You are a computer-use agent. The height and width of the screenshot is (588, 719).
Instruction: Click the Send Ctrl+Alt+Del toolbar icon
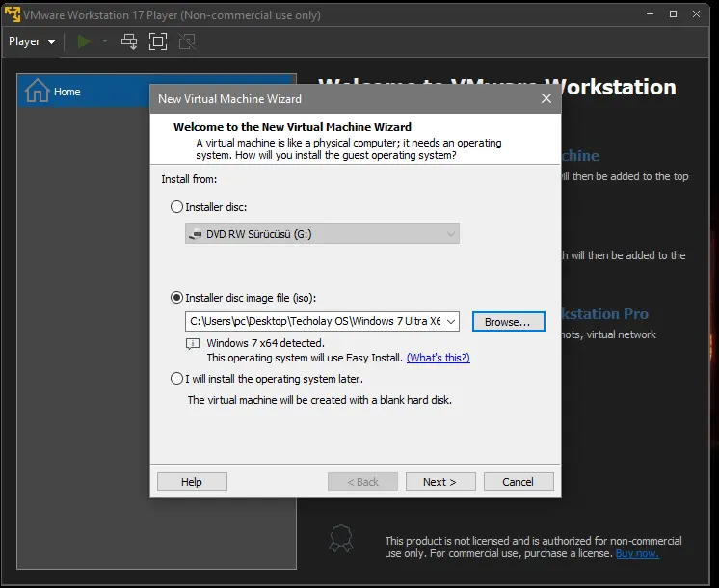[x=129, y=41]
